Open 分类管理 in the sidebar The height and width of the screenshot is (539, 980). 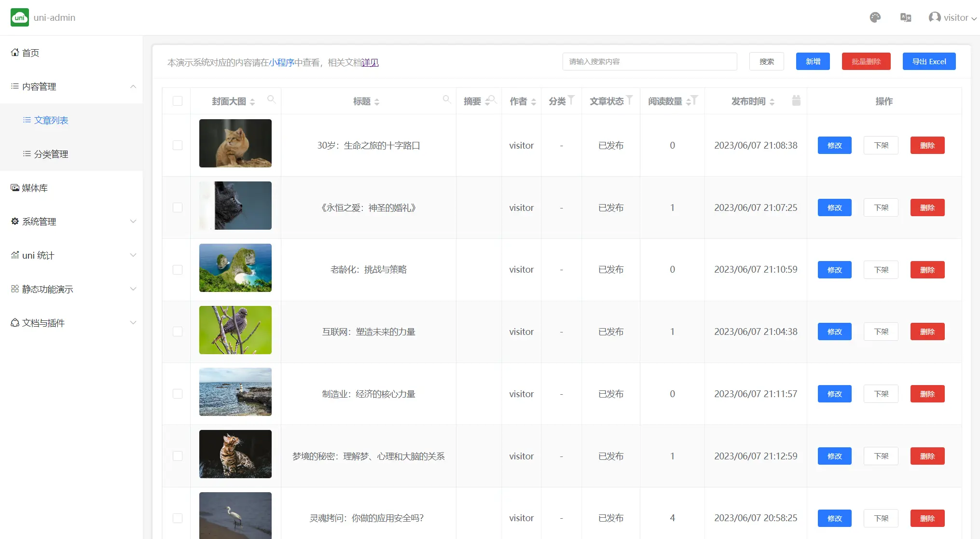pos(51,154)
